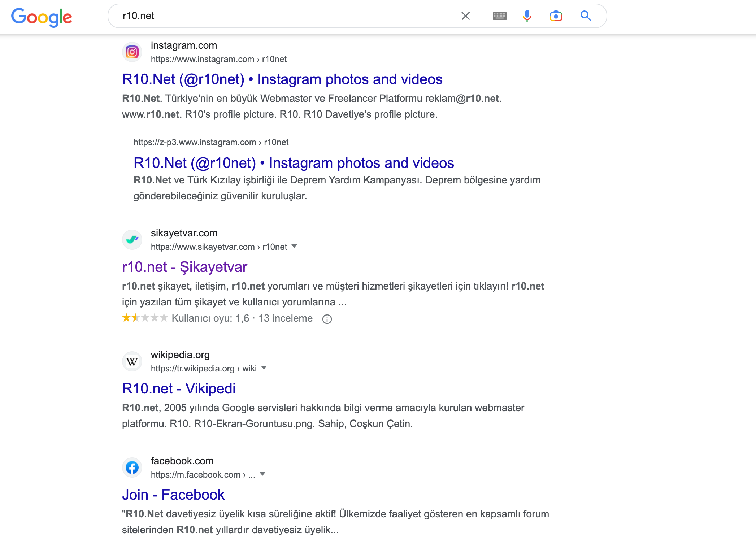Click into the r10.net search field

(x=285, y=16)
